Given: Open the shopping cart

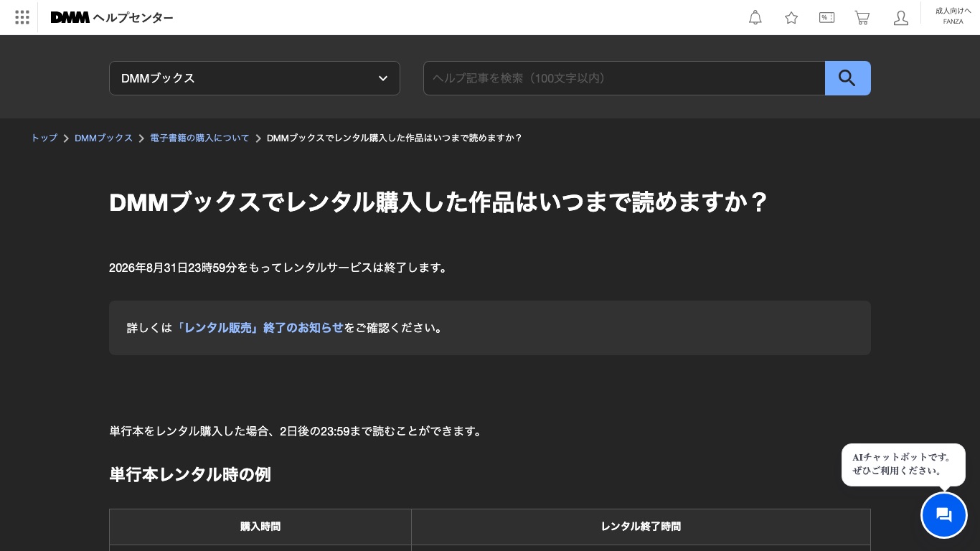Looking at the screenshot, I should 862,17.
